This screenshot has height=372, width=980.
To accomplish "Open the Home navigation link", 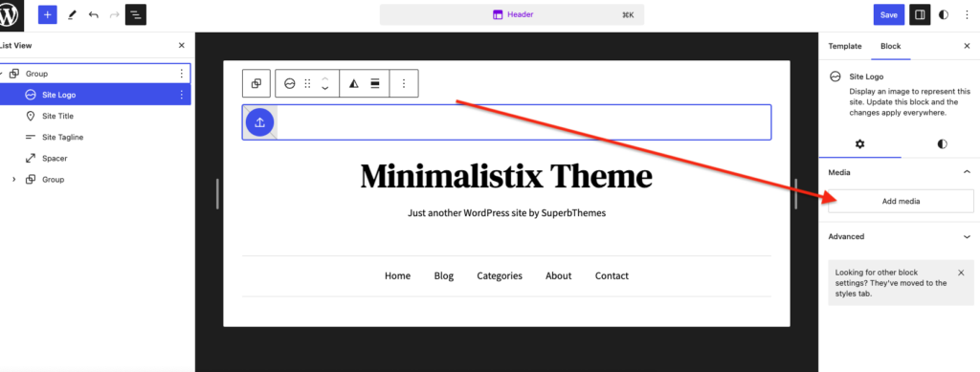I will (x=397, y=275).
